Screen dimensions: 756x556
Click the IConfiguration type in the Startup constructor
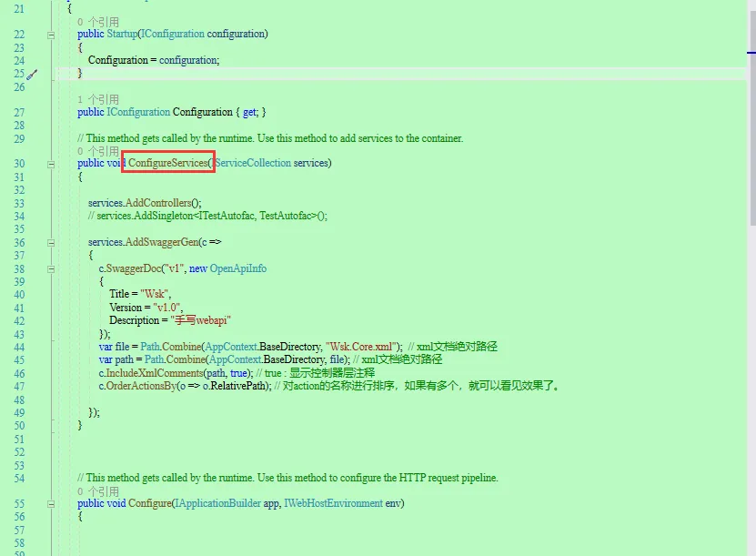click(x=173, y=34)
